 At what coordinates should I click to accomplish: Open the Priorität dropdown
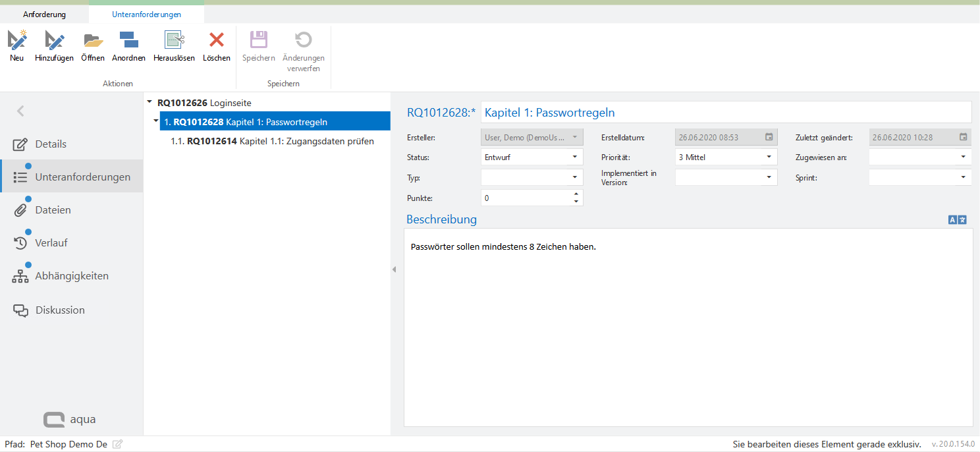pyautogui.click(x=769, y=157)
